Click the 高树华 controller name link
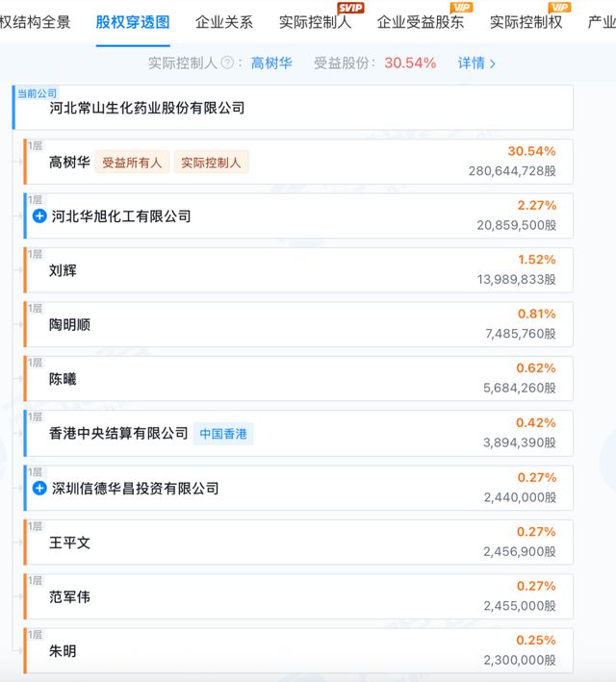This screenshot has height=682, width=616. click(x=271, y=63)
